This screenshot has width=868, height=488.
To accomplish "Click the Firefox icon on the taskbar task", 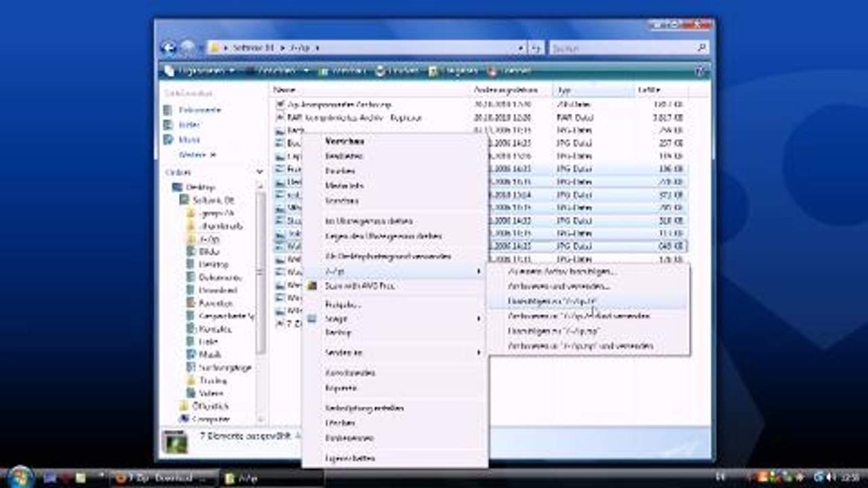I will click(x=121, y=478).
